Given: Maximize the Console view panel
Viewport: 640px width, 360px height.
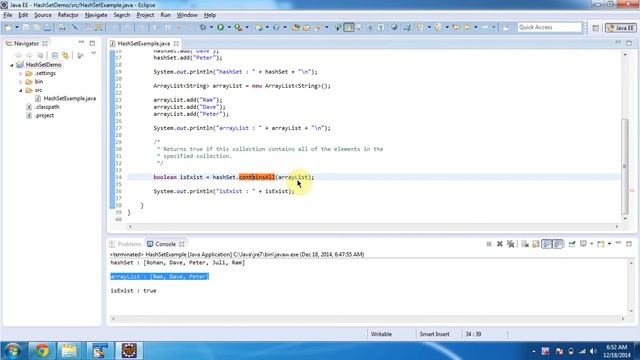Looking at the screenshot, I should coord(629,244).
